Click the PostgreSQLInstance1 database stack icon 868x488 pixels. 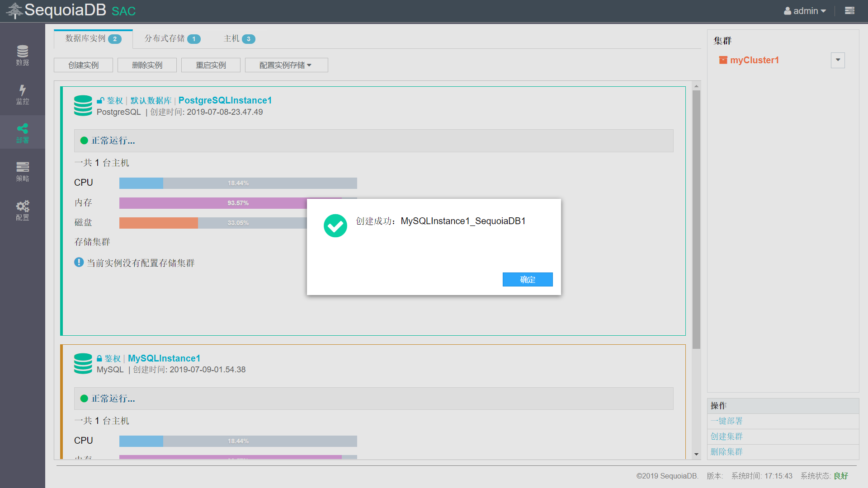(x=83, y=105)
